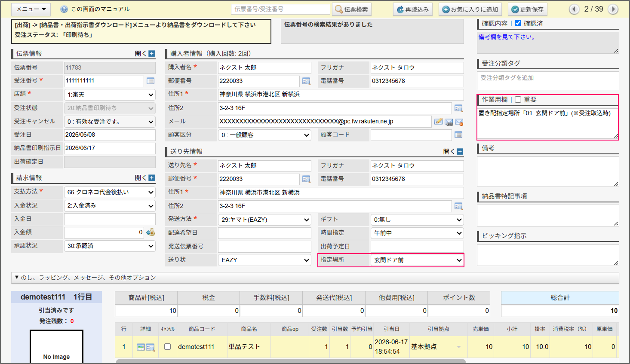Open the list icon next to 受注番号
This screenshot has width=630, height=364.
151,81
